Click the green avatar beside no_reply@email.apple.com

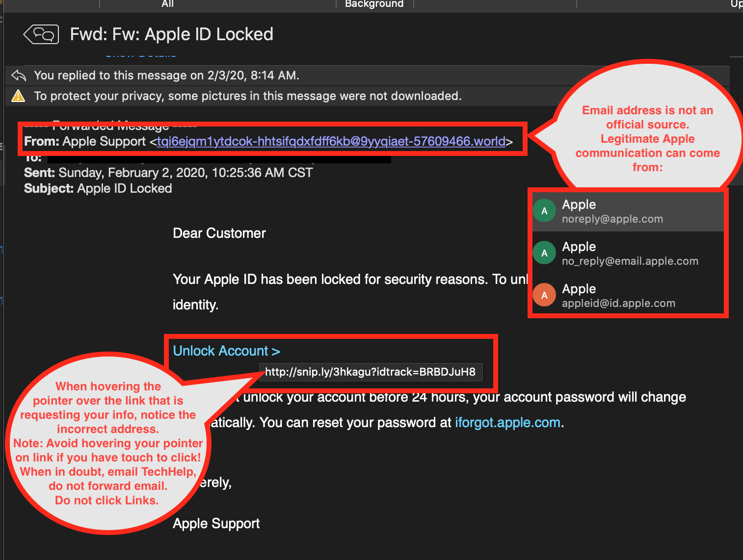pos(544,253)
